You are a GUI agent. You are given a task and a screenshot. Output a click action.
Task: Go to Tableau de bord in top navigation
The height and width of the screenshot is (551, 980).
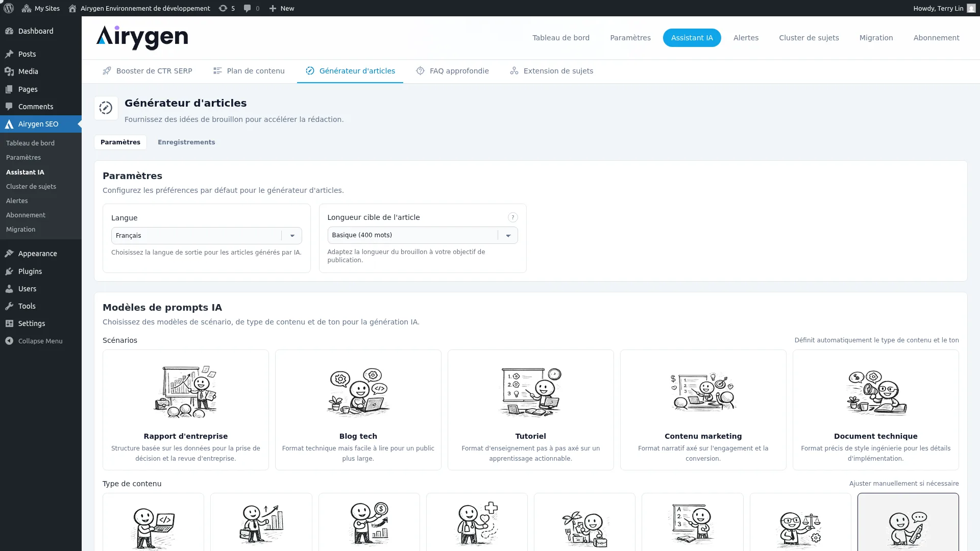pyautogui.click(x=561, y=38)
